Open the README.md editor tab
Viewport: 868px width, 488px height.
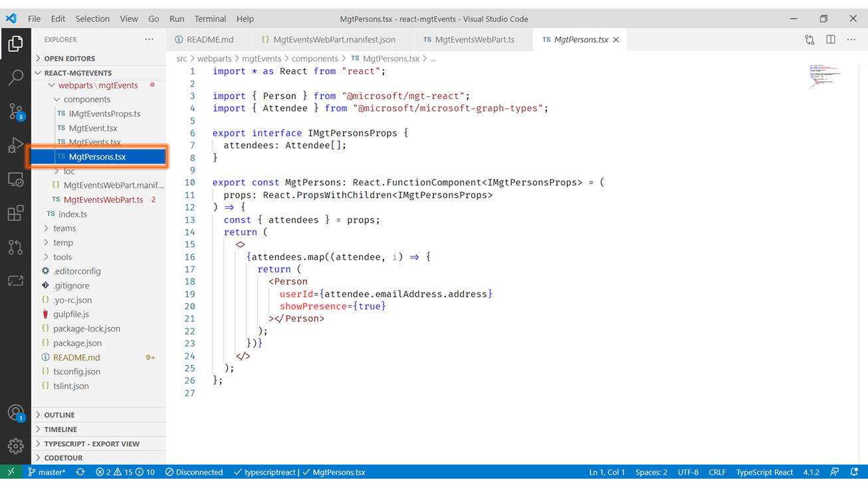click(209, 40)
